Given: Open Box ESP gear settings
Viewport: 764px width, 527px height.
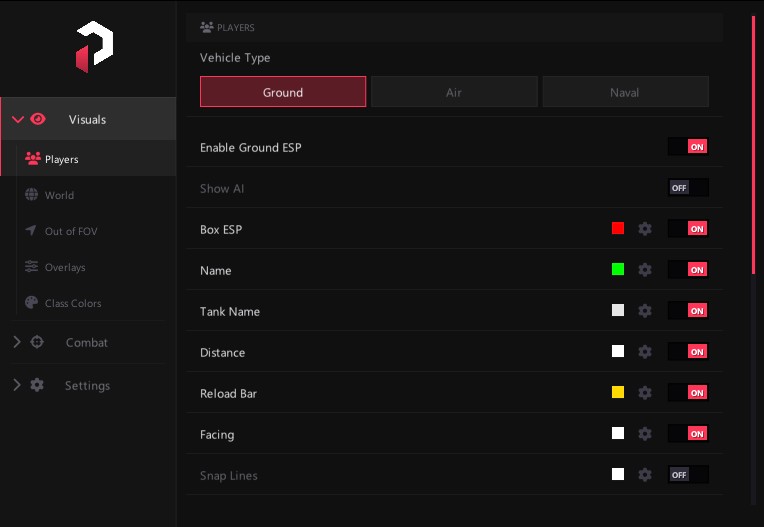Looking at the screenshot, I should [645, 228].
